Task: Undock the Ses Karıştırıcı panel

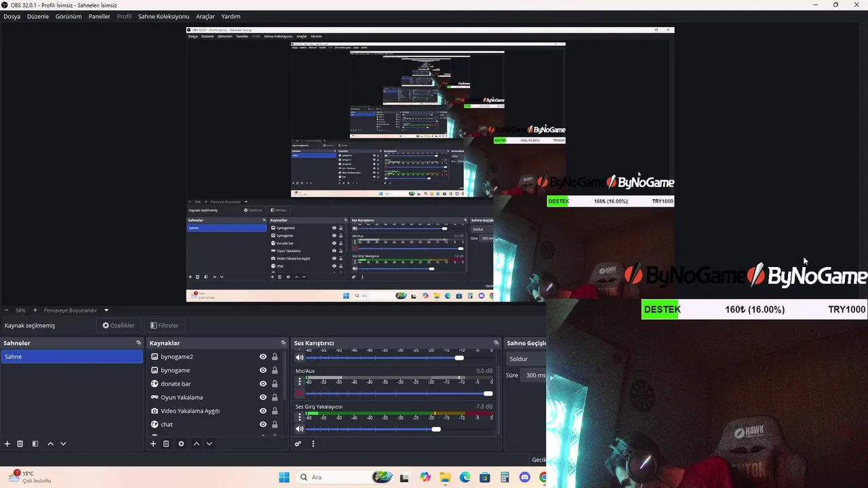Action: (496, 343)
